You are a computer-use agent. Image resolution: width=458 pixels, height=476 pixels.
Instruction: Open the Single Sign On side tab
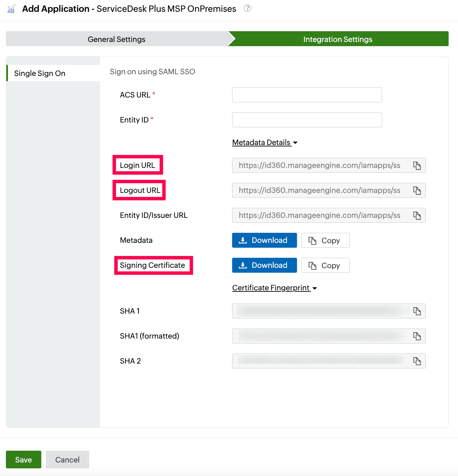40,73
